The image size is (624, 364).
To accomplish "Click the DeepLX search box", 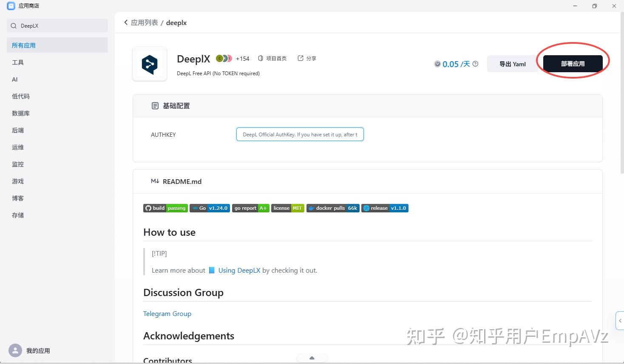I will click(x=57, y=25).
